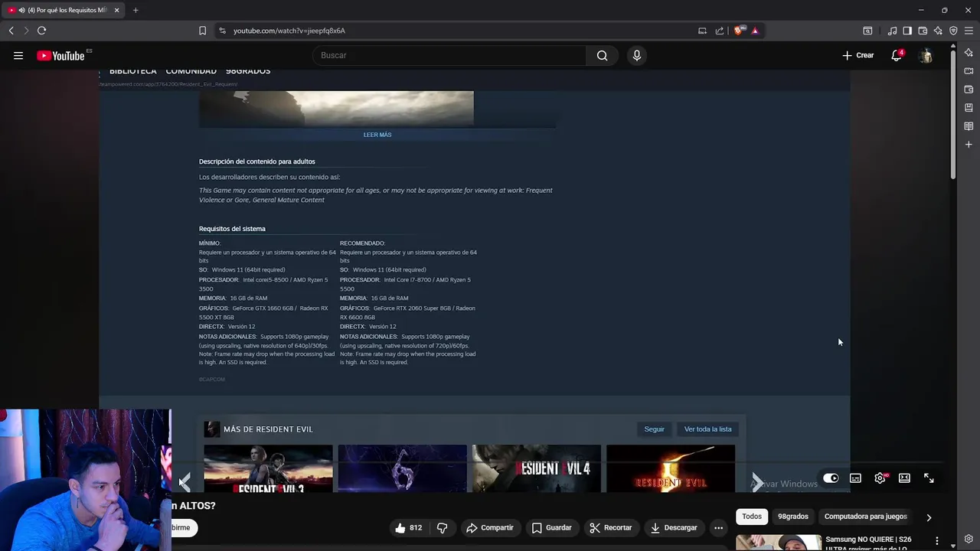Add a sidebar item with the plus icon
The width and height of the screenshot is (980, 551).
pyautogui.click(x=969, y=145)
